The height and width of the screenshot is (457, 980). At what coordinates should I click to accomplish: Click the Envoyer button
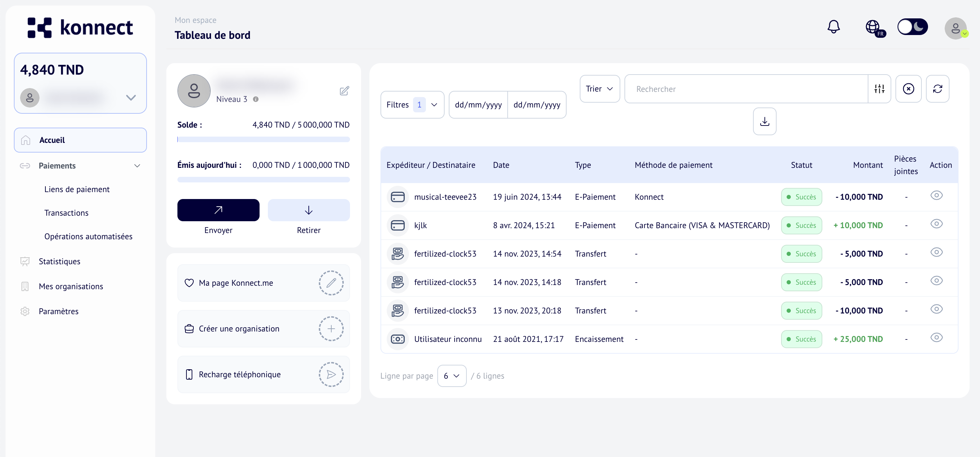[218, 210]
